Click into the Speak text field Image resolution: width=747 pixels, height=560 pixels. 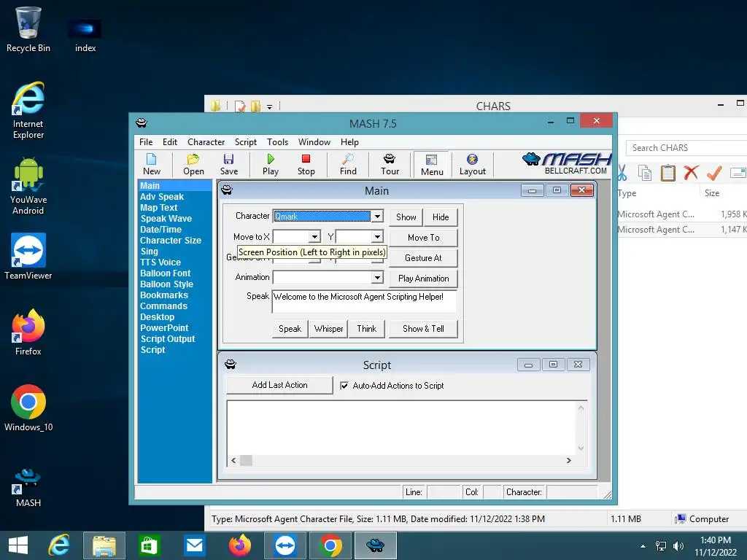(365, 301)
